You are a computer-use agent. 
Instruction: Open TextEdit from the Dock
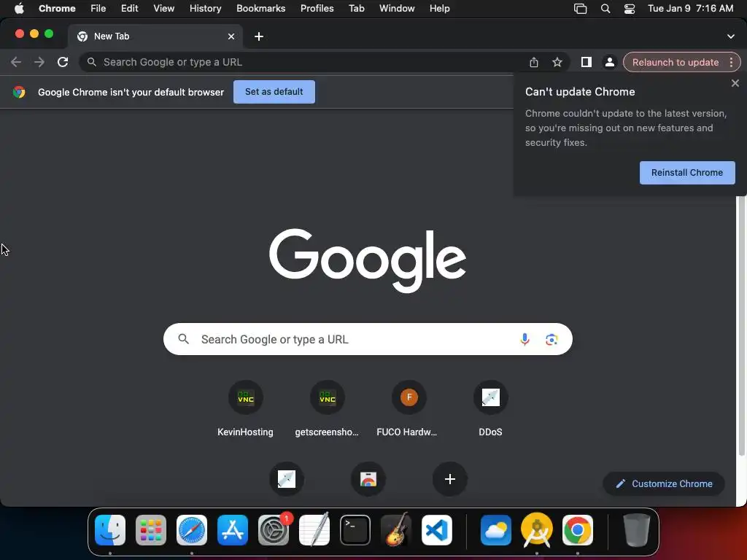coord(314,530)
